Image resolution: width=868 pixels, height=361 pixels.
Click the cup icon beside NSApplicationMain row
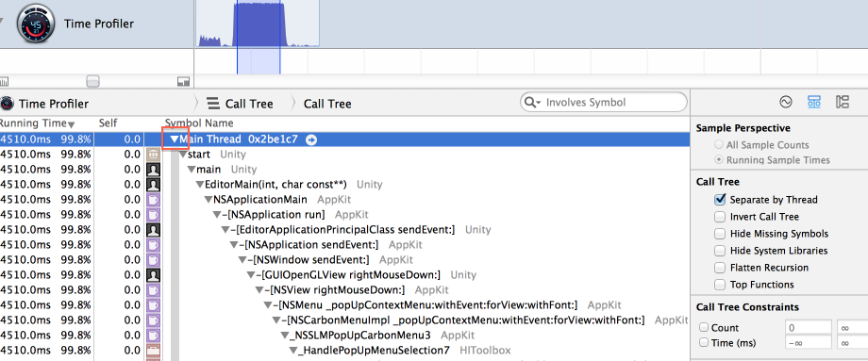coord(153,200)
